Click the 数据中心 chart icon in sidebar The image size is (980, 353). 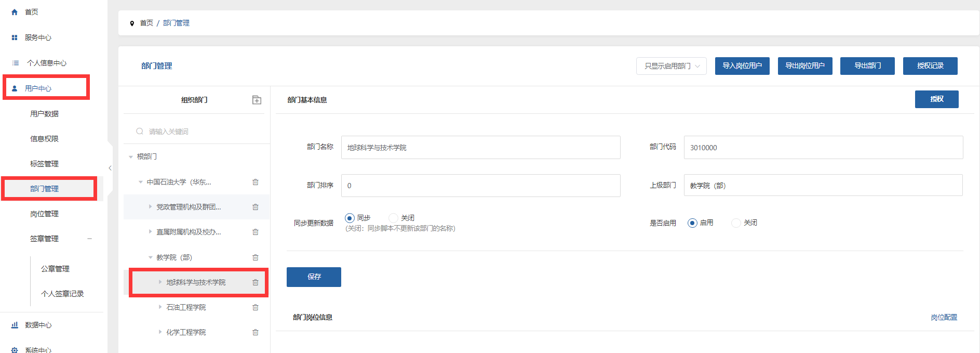click(15, 325)
